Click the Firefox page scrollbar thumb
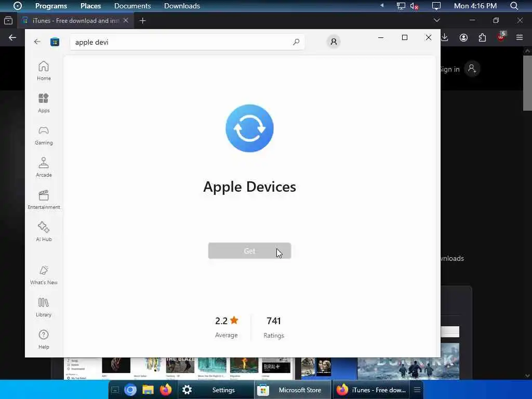532x399 pixels. (x=527, y=83)
